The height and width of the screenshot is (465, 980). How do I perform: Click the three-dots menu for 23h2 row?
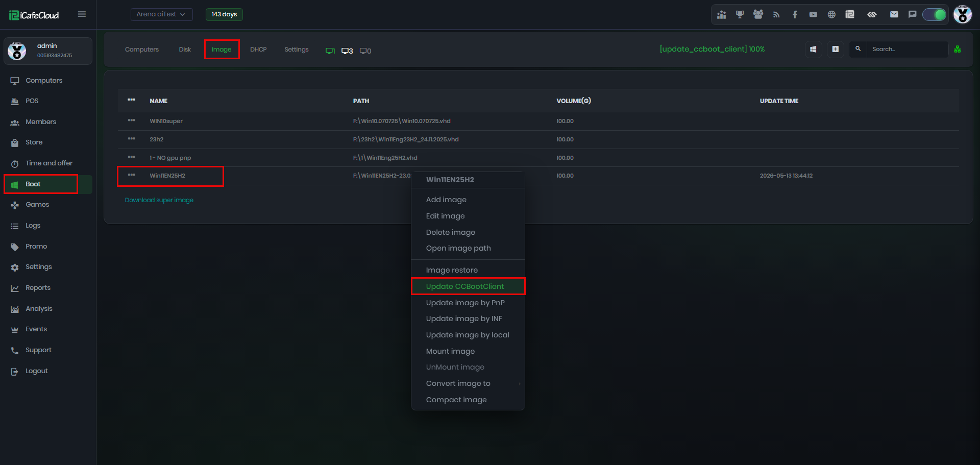(132, 139)
